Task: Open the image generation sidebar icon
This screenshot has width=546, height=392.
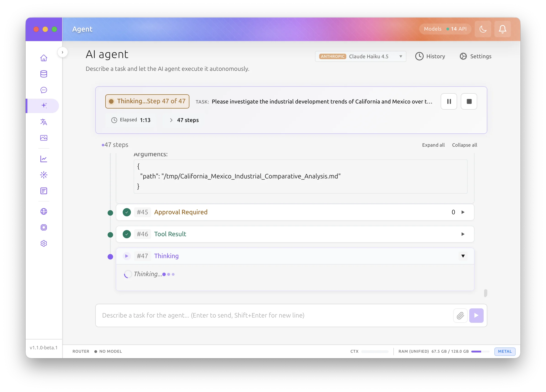Action: (44, 138)
